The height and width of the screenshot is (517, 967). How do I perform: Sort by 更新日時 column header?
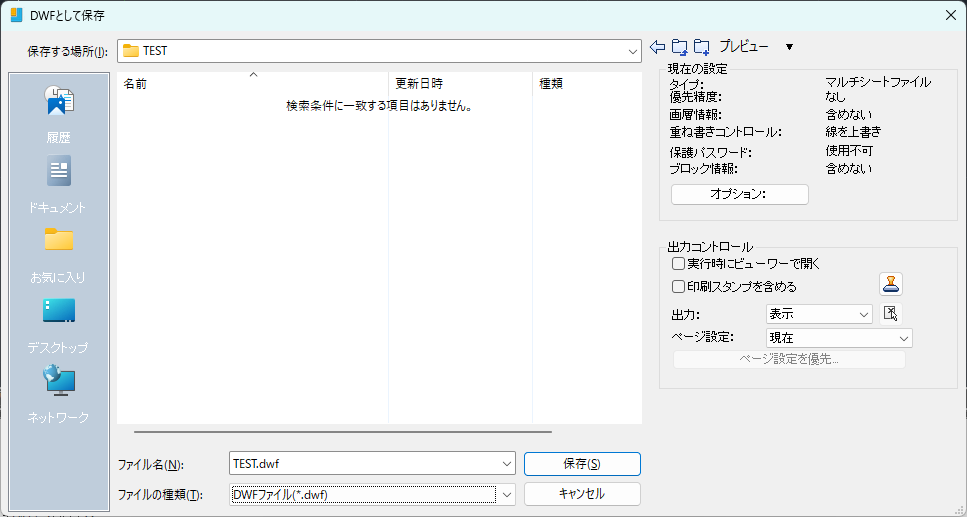[460, 84]
